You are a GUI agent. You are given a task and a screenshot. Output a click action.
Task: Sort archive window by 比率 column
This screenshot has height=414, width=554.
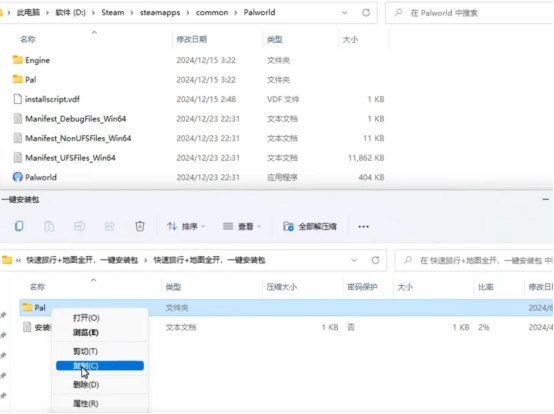[485, 287]
